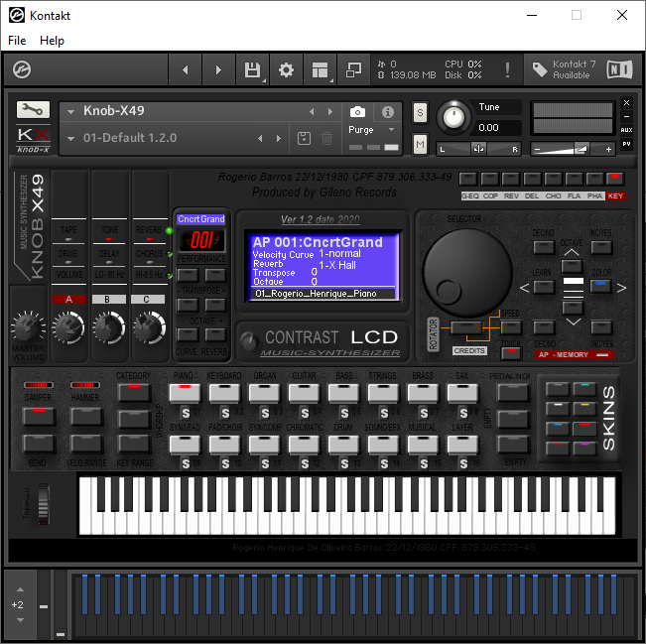Select next instrument arrow beside Knob-X49
646x644 pixels.
pyautogui.click(x=330, y=112)
